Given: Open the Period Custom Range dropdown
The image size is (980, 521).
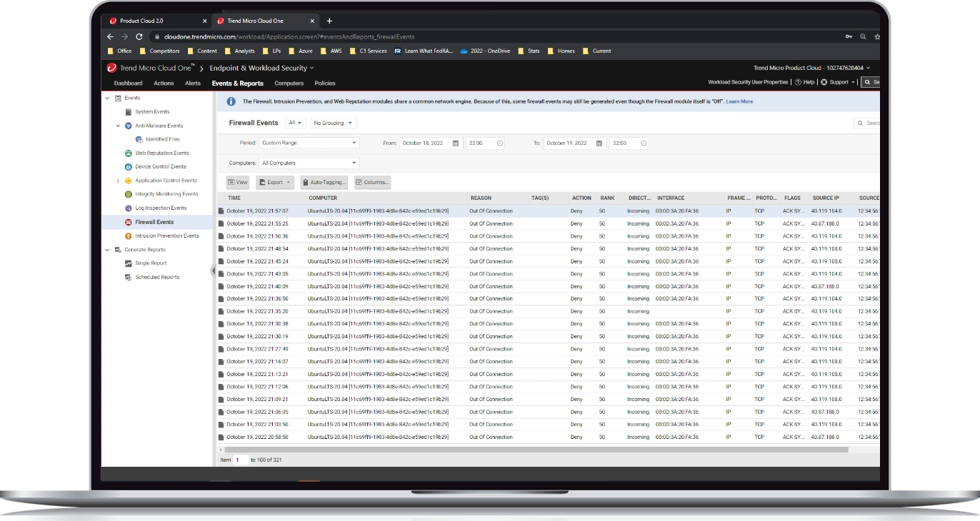Looking at the screenshot, I should [309, 143].
